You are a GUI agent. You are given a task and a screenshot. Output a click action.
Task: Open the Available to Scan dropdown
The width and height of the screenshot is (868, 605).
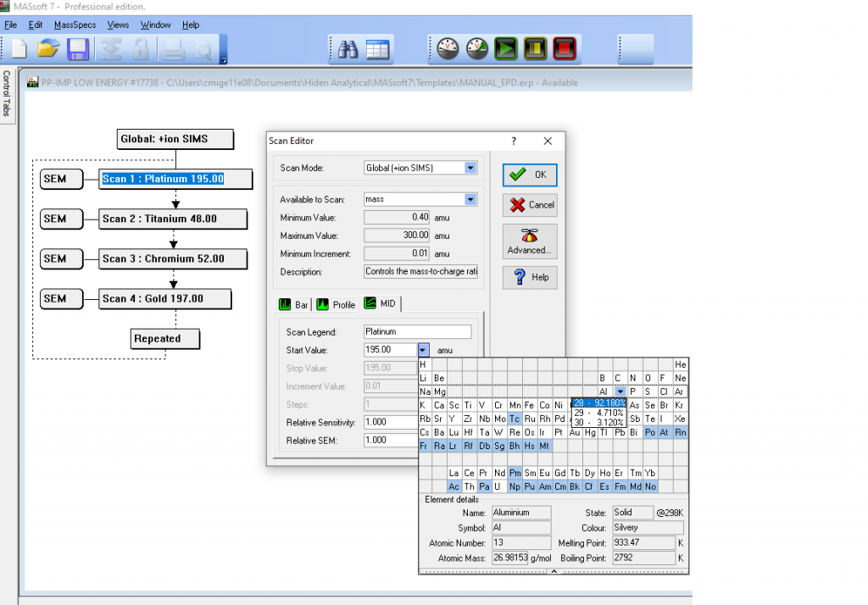pyautogui.click(x=470, y=199)
